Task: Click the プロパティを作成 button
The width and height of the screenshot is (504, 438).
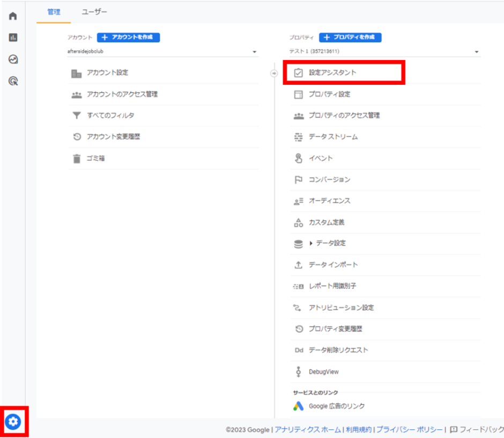Action: pos(350,38)
